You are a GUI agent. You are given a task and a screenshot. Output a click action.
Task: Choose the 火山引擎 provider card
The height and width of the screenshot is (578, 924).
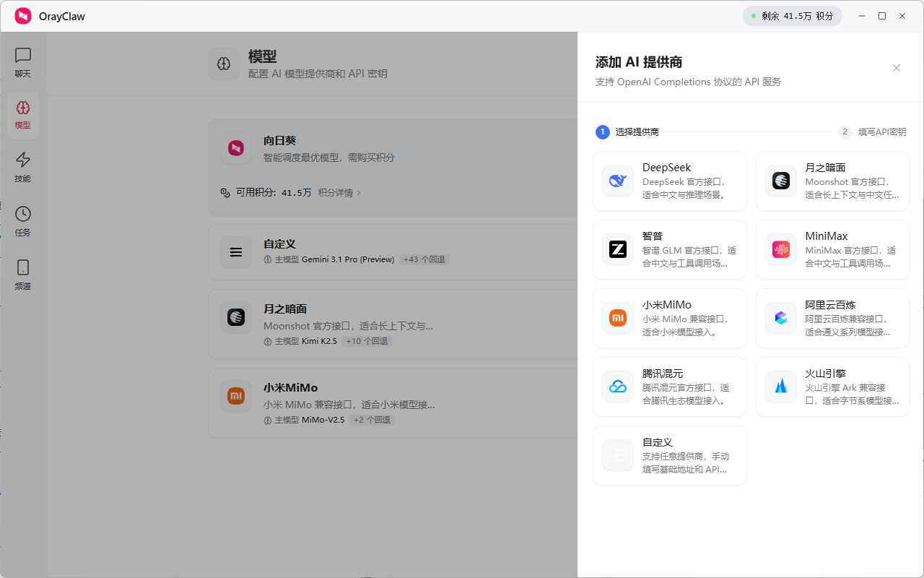coord(832,387)
